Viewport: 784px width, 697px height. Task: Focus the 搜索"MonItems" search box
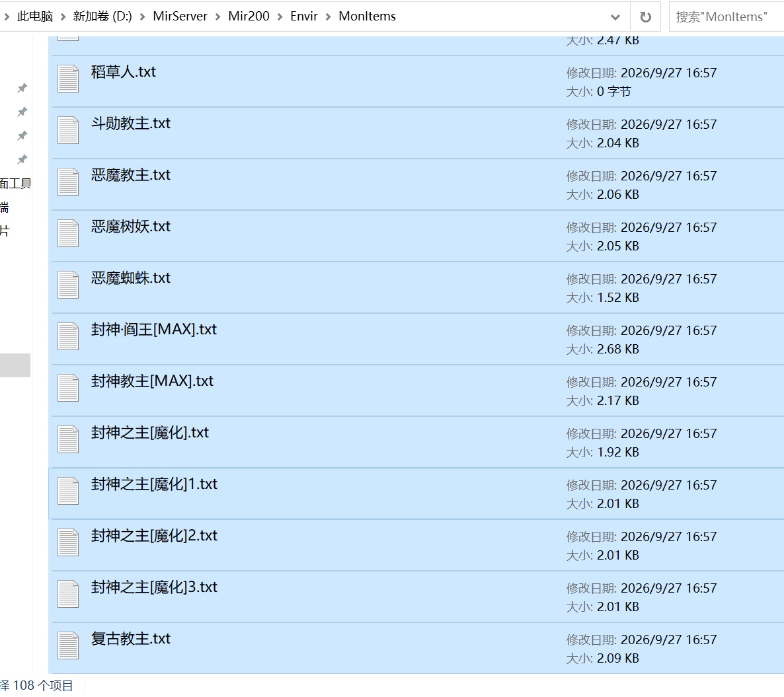point(726,17)
